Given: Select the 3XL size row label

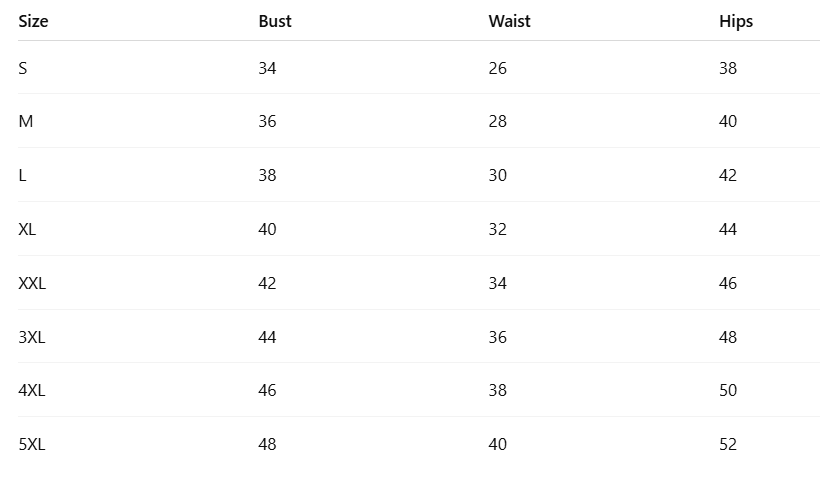Looking at the screenshot, I should pos(32,337).
